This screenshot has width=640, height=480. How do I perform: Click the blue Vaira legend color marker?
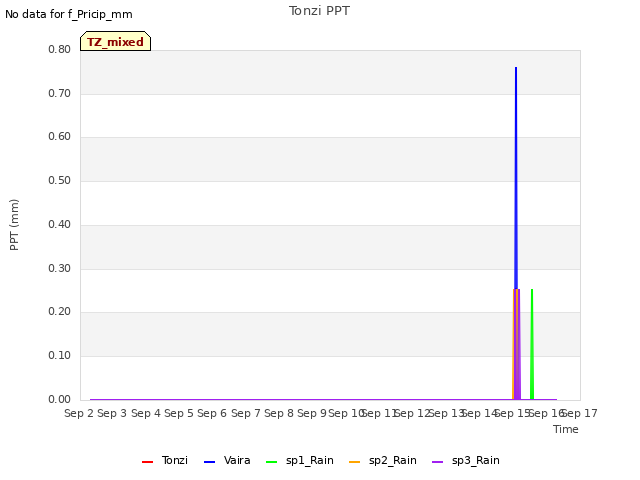(x=209, y=462)
